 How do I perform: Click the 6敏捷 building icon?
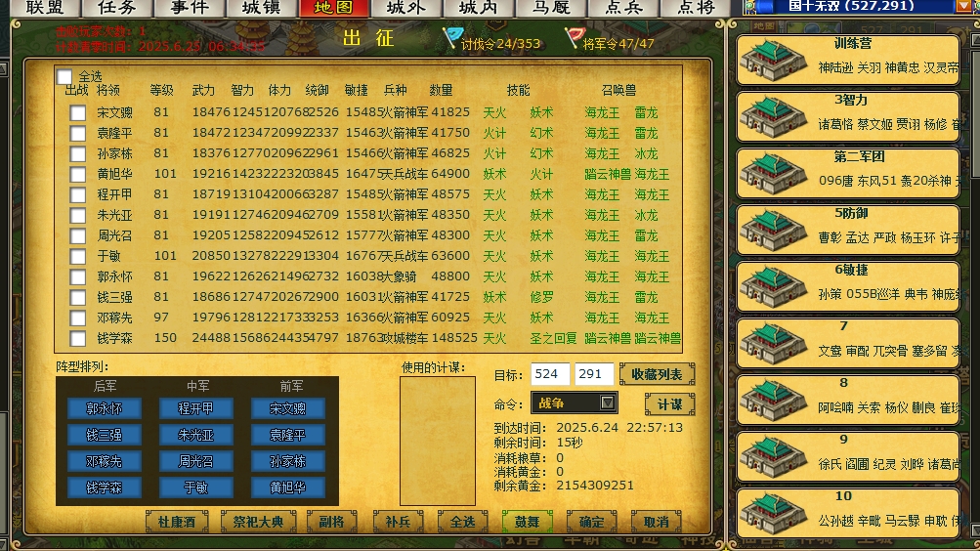pos(774,287)
